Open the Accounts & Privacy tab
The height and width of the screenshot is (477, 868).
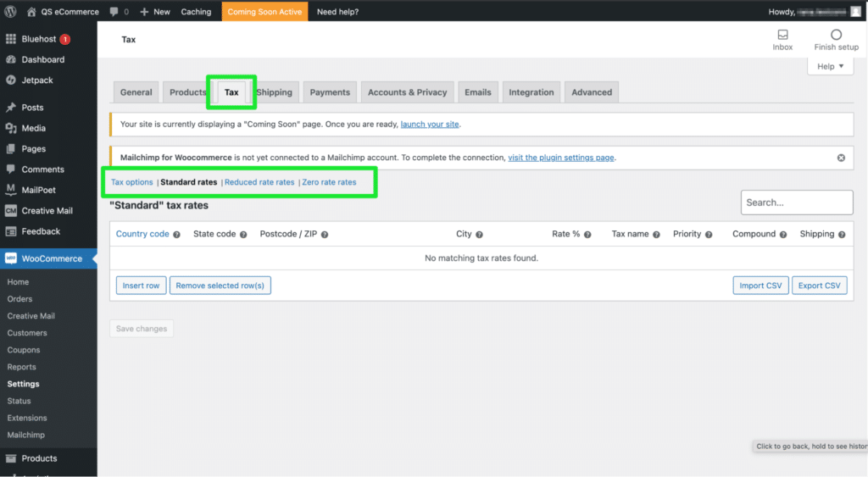point(408,92)
